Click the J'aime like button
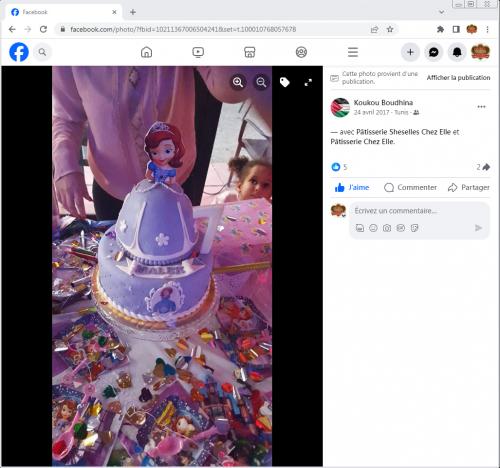The image size is (500, 468). [x=352, y=187]
